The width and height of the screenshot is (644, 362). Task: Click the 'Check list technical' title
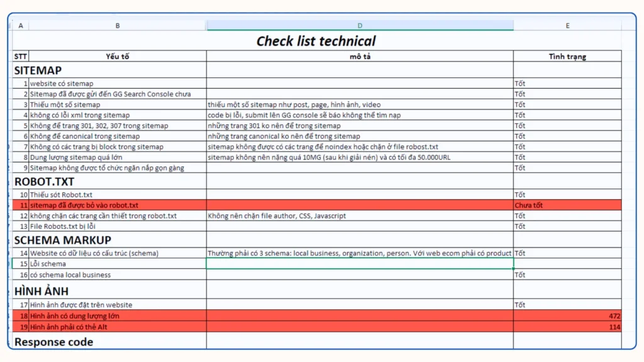click(x=316, y=41)
